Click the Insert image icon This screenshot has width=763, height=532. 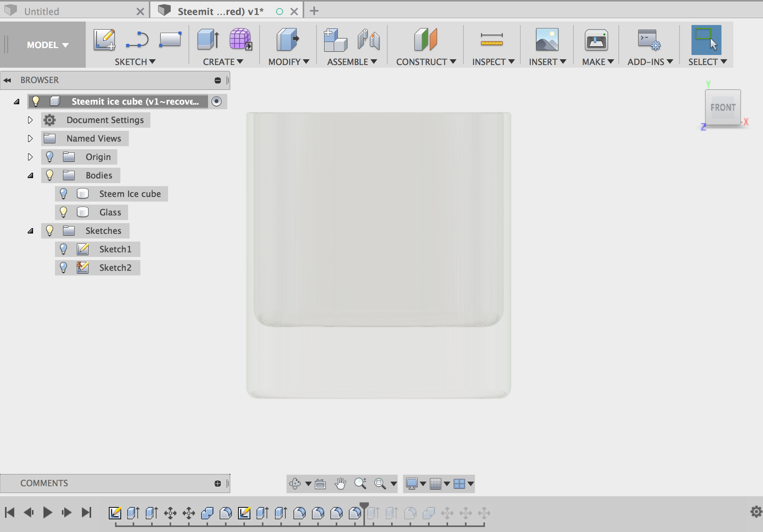coord(547,40)
